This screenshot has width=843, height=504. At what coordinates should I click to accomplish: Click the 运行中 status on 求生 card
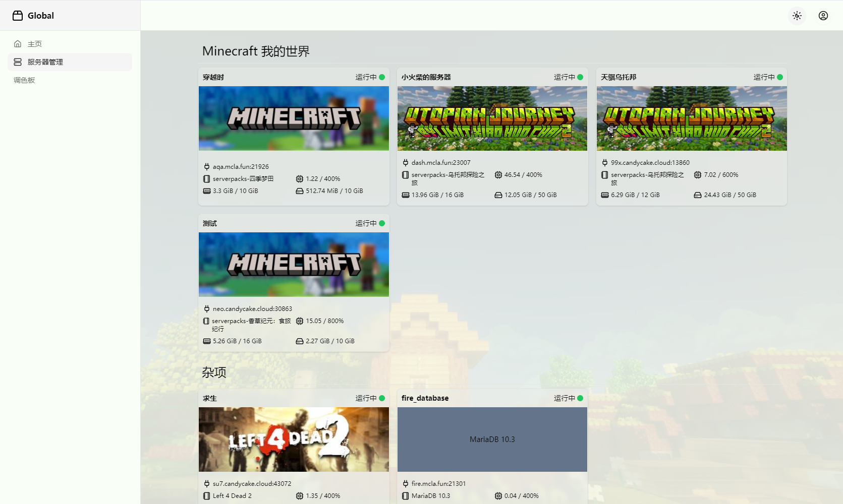tap(366, 398)
